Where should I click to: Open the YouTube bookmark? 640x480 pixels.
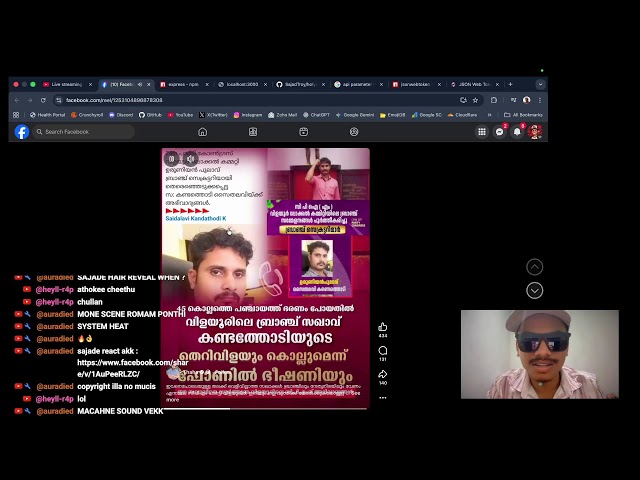[183, 115]
